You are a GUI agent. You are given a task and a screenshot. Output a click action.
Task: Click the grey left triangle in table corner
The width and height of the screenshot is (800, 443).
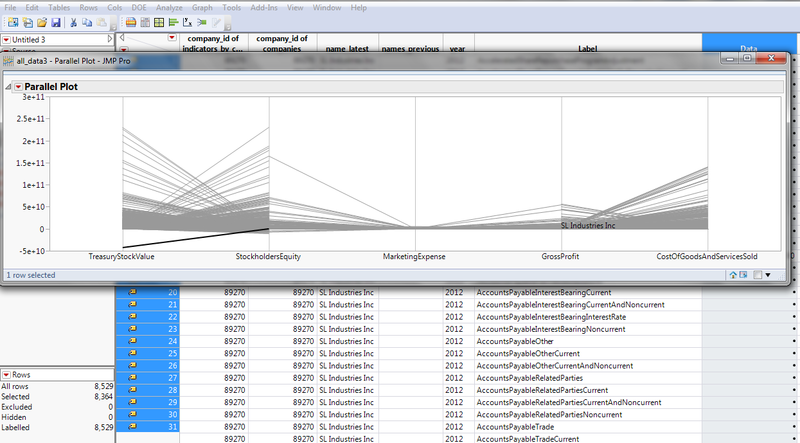pos(122,37)
